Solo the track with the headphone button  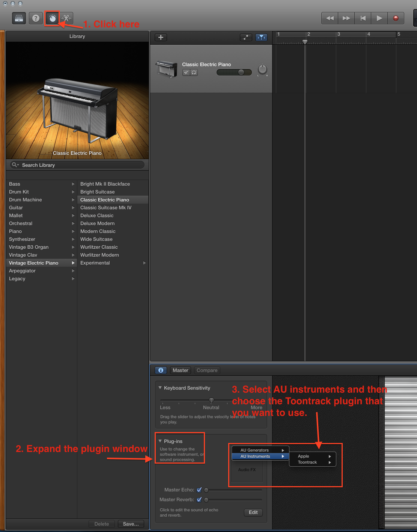pos(194,73)
